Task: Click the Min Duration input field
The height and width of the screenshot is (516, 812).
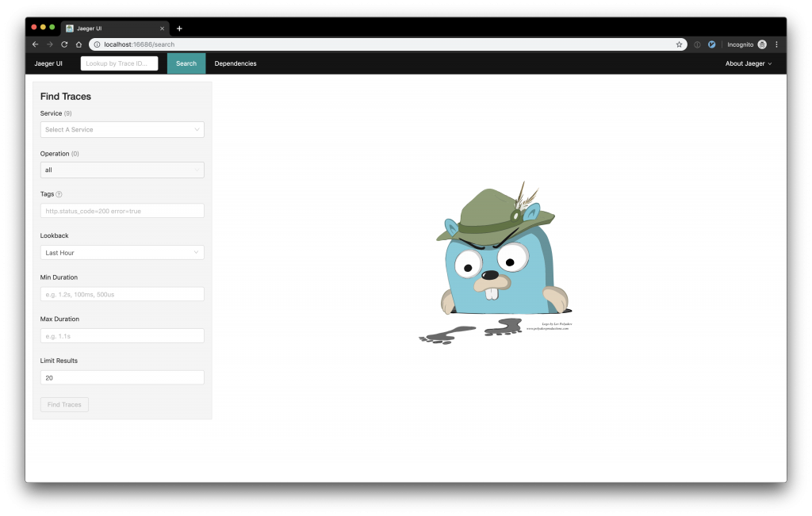Action: 122,294
